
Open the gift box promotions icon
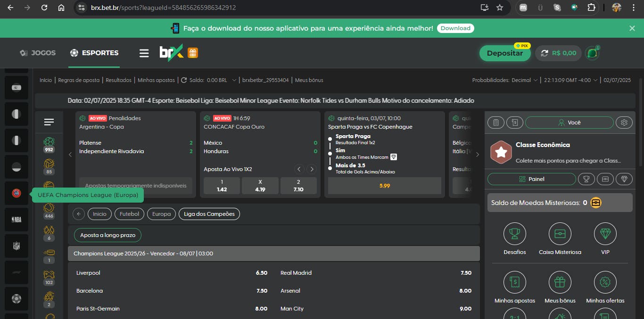193,53
